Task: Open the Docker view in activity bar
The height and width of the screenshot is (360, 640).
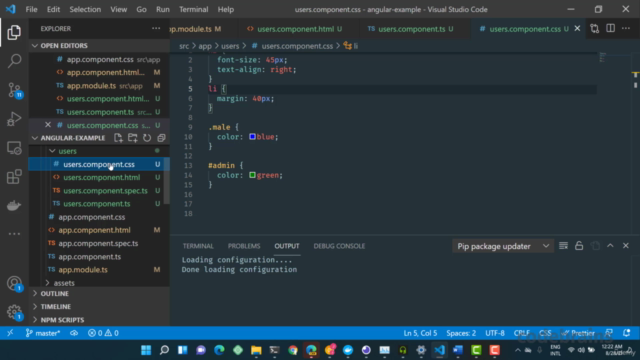Action: pyautogui.click(x=14, y=205)
